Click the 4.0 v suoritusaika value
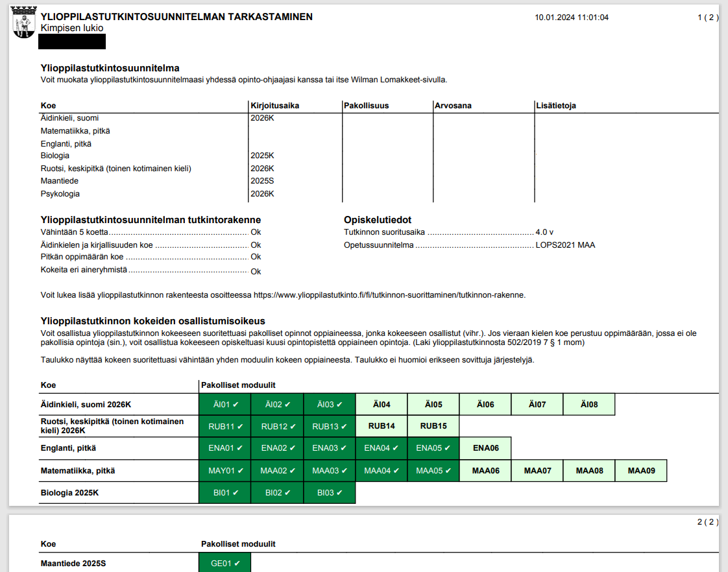The width and height of the screenshot is (728, 572). coord(544,232)
